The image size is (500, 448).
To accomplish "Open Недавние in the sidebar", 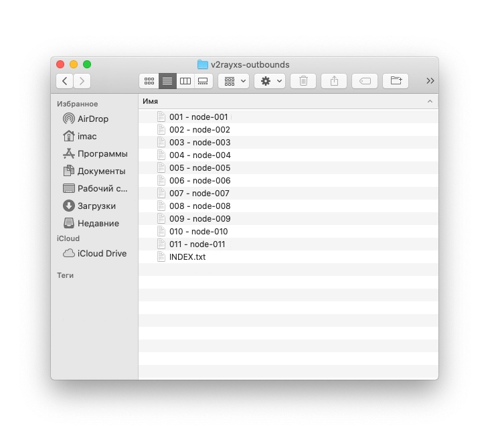I will 91,224.
